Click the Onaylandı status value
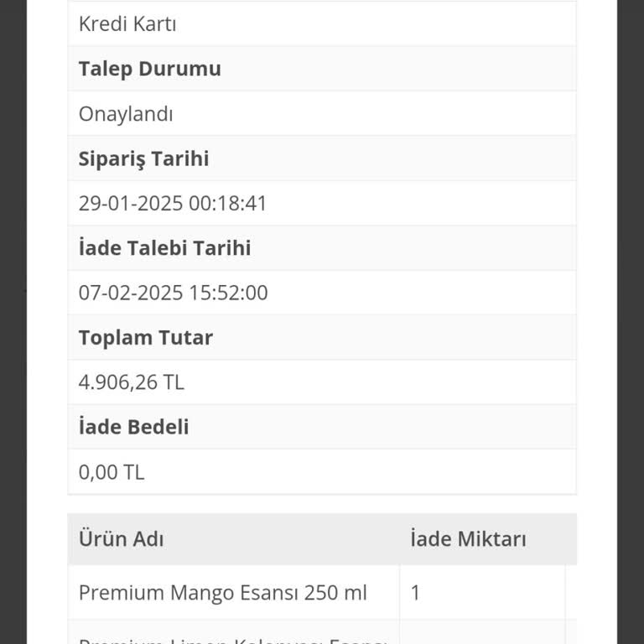The image size is (644, 644). 126,114
